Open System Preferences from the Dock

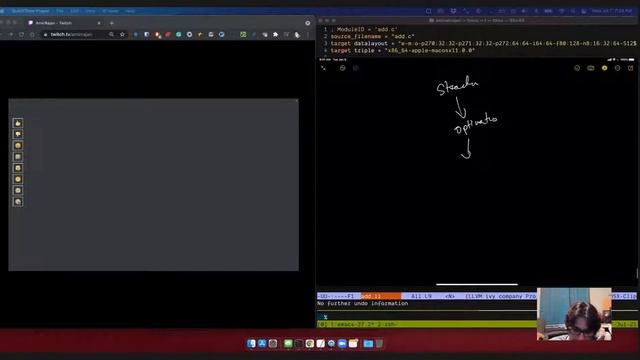tap(273, 344)
